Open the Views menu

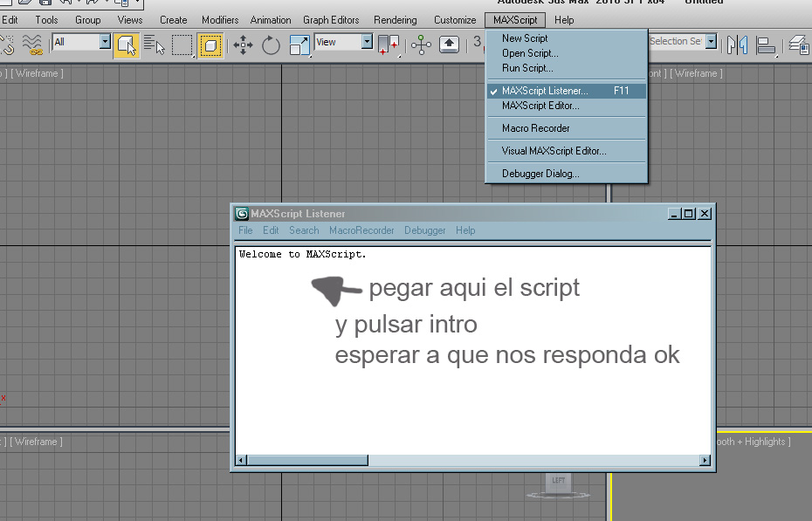pyautogui.click(x=129, y=20)
